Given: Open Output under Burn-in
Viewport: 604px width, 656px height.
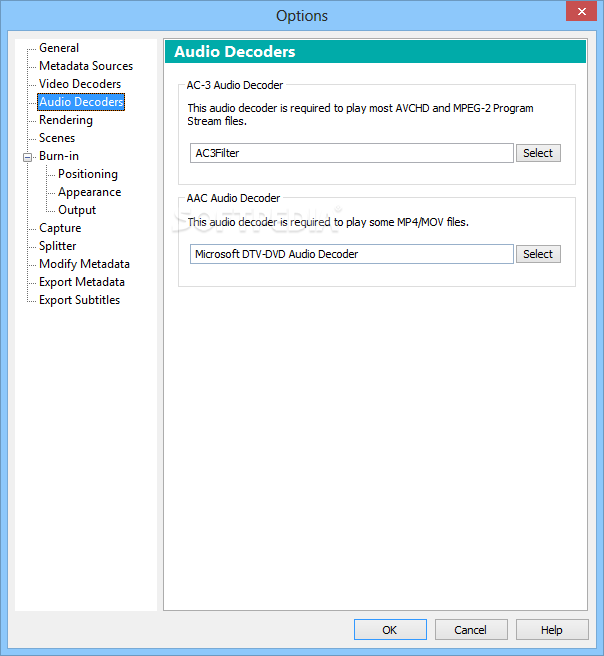Looking at the screenshot, I should click(77, 210).
